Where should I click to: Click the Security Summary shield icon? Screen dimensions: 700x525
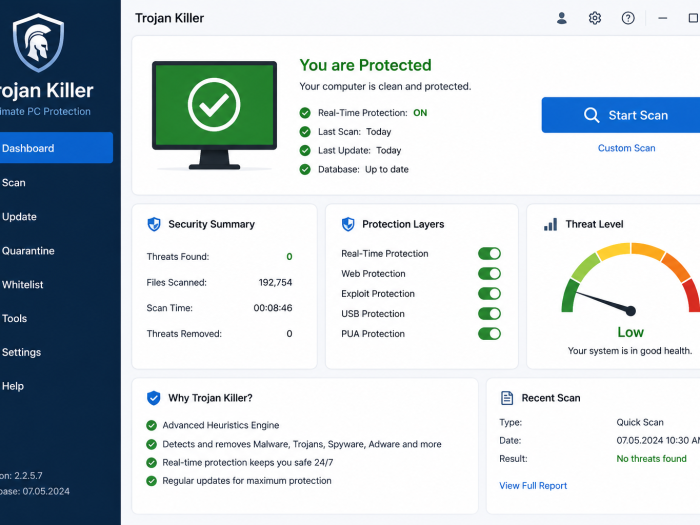coord(154,224)
